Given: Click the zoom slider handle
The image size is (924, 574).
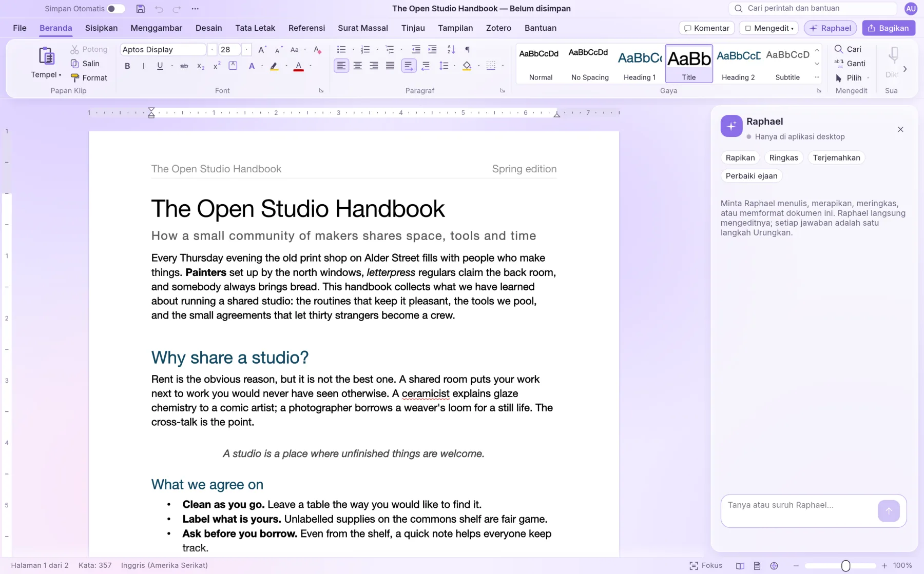Looking at the screenshot, I should pos(845,566).
